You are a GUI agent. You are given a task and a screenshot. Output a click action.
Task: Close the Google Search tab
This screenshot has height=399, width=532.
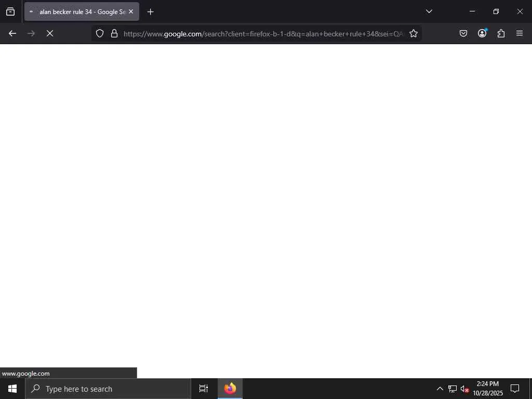tap(131, 11)
